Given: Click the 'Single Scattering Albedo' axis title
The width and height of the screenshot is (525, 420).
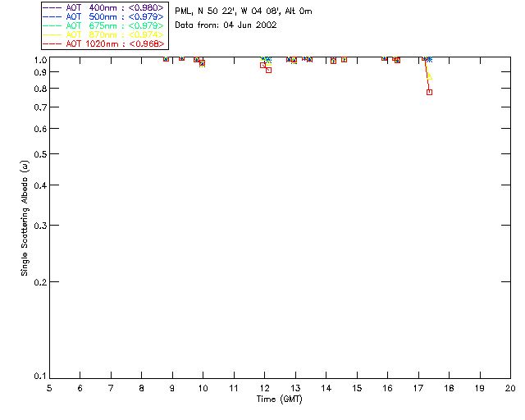Looking at the screenshot, I should coord(25,218).
